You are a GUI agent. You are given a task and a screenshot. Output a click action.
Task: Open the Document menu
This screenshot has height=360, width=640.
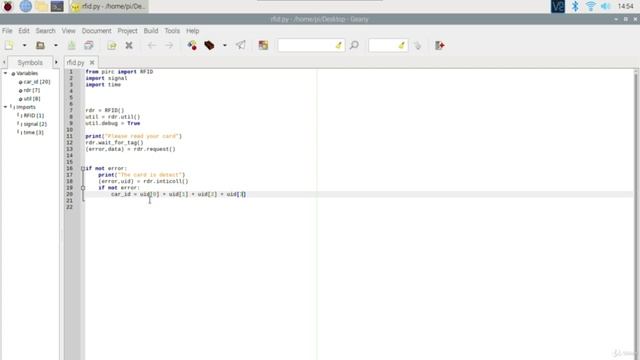pyautogui.click(x=96, y=31)
